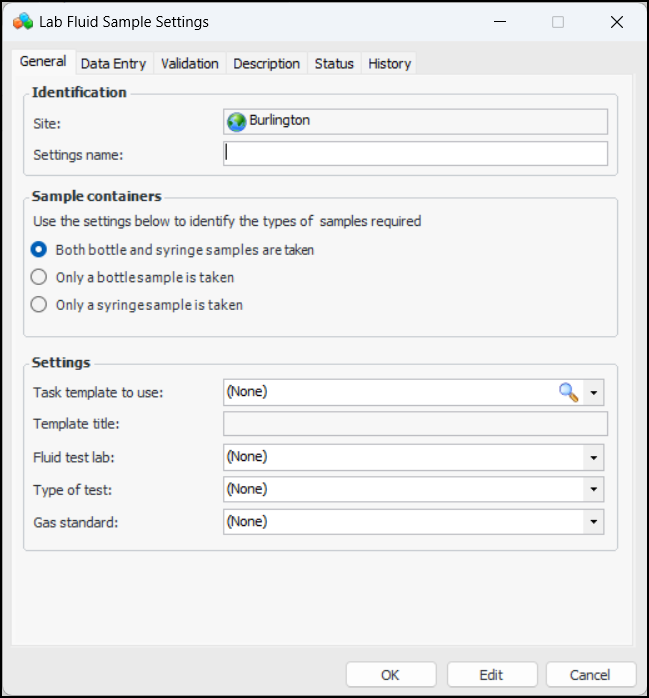Screen dimensions: 649x698
Task: Select both bottle and syringe samples option
Action: pos(39,250)
